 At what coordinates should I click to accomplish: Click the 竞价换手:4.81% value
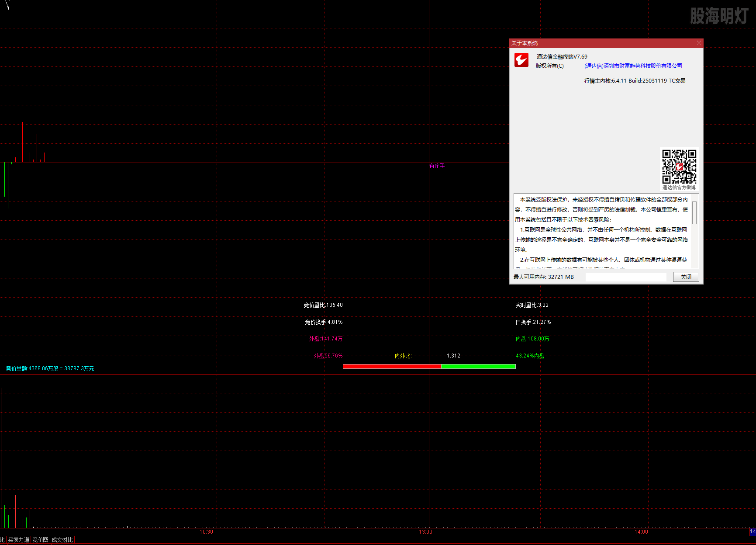coord(324,322)
